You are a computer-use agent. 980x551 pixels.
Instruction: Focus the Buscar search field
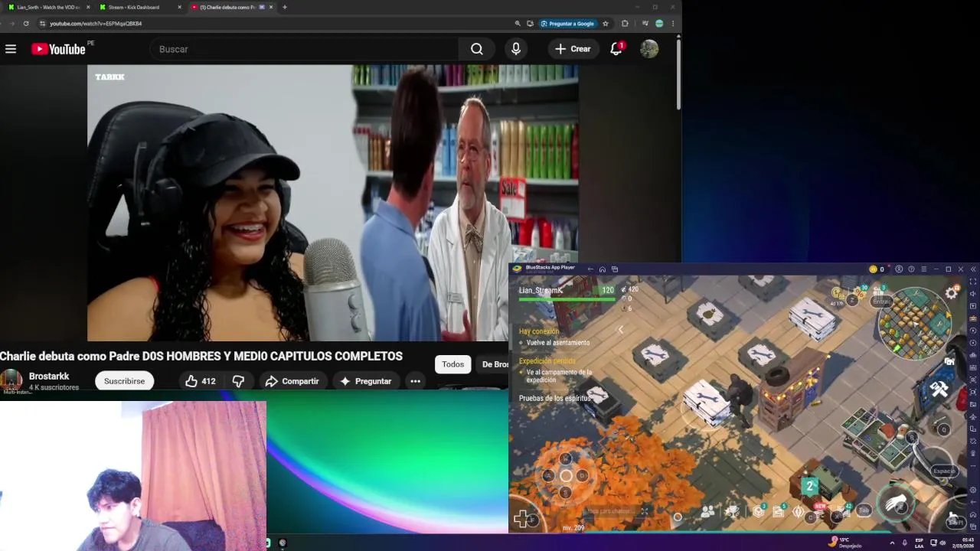305,49
